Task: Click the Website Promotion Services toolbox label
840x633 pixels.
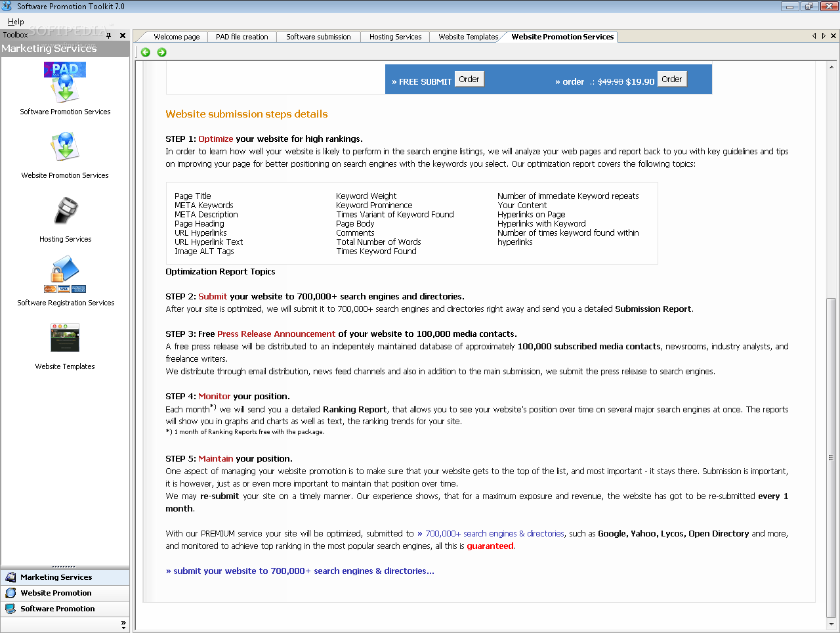Action: [65, 175]
